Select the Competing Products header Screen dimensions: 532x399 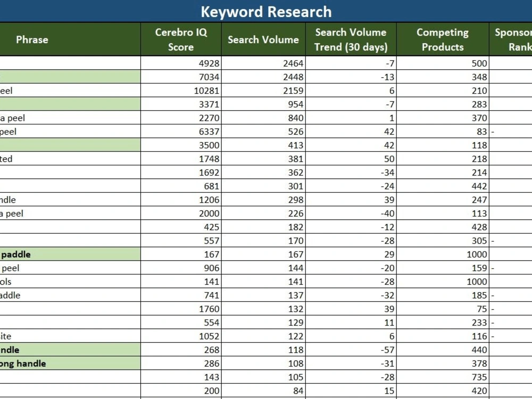[x=443, y=39]
